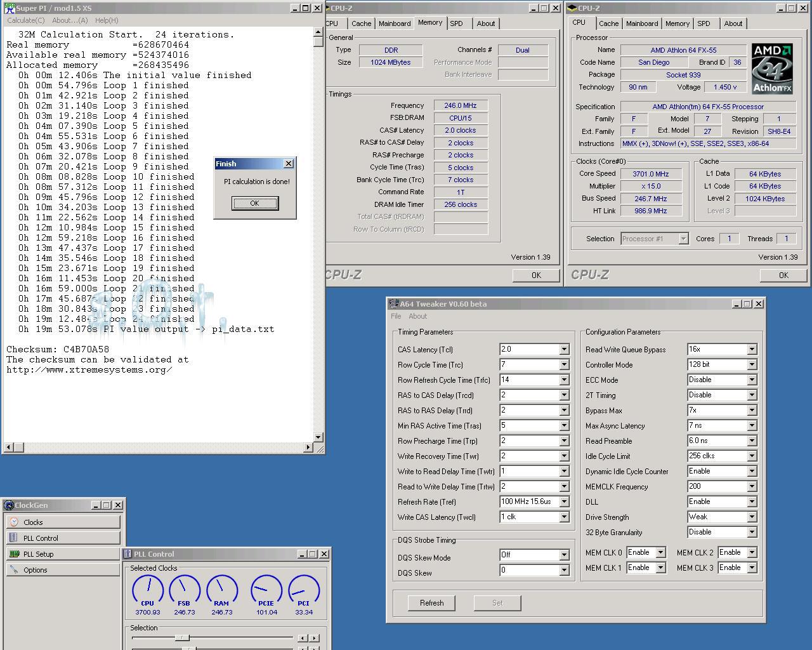
Task: Open the Min RAS Active Time (Tras) dropdown
Action: click(x=564, y=425)
